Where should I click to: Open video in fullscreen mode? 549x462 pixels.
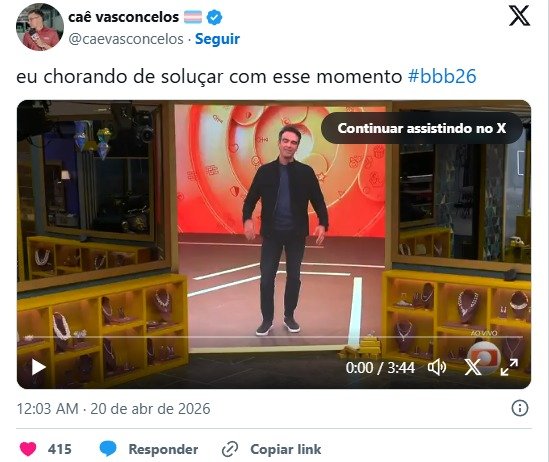tap(509, 367)
